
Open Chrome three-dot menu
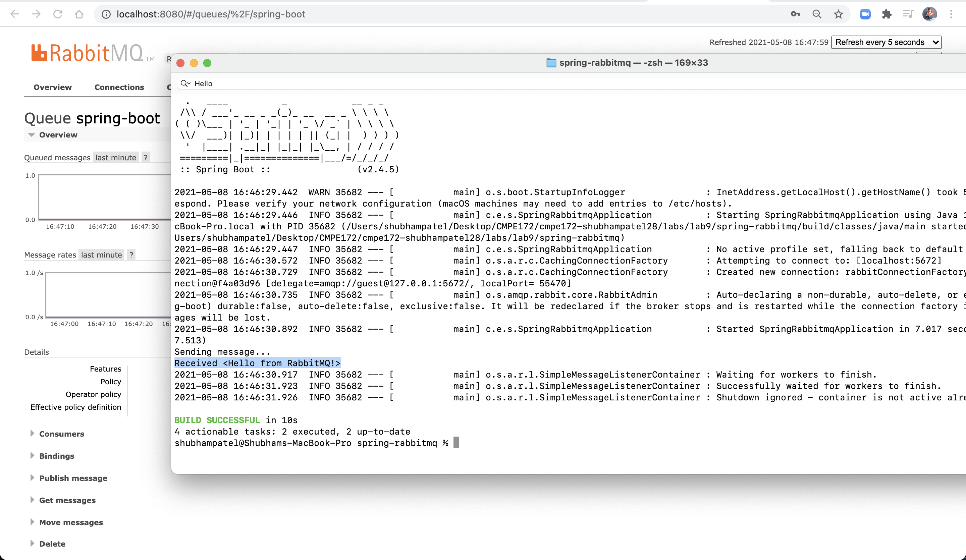click(x=951, y=14)
